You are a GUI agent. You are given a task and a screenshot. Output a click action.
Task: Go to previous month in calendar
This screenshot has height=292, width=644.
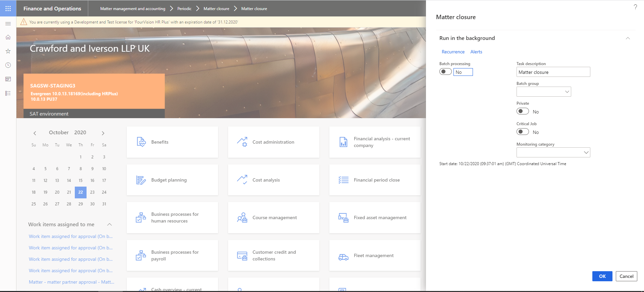pyautogui.click(x=35, y=133)
